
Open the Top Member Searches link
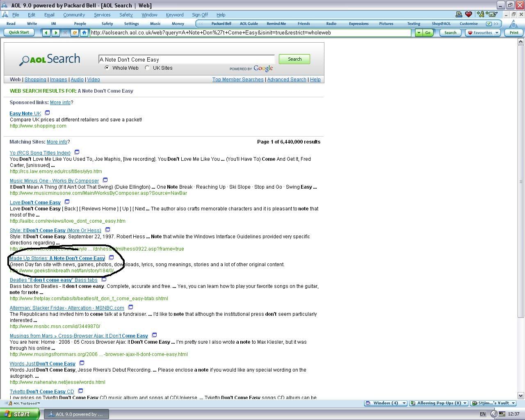(238, 80)
